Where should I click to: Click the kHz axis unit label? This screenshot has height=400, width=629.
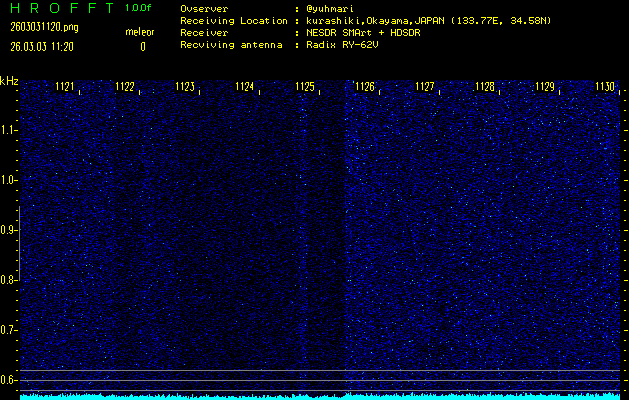click(x=9, y=81)
